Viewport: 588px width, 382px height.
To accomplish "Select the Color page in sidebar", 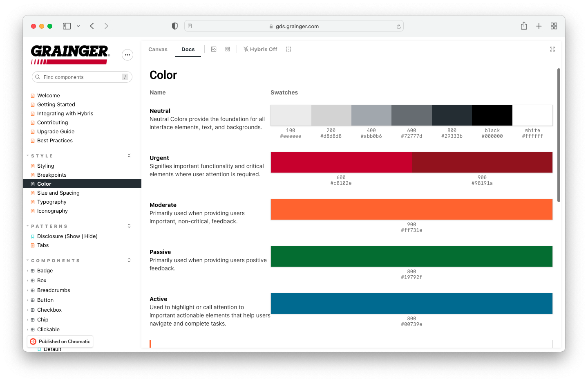I will (82, 184).
